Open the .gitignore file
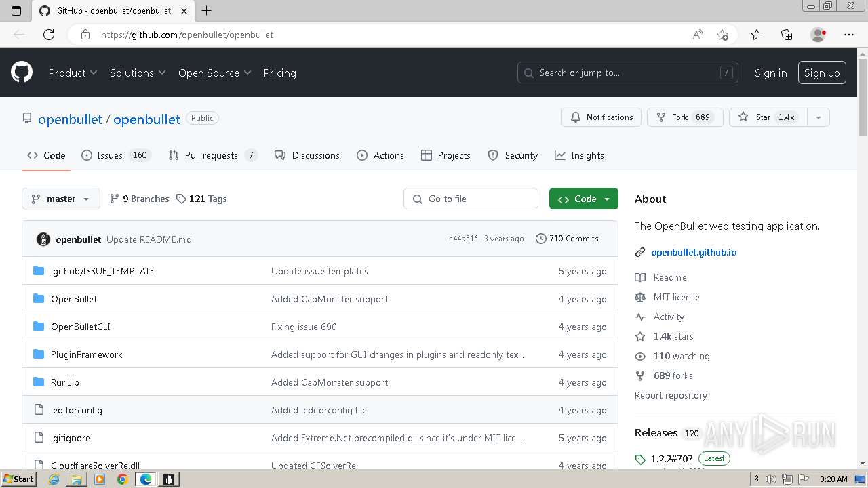Screen dimensions: 868x488 [70, 438]
